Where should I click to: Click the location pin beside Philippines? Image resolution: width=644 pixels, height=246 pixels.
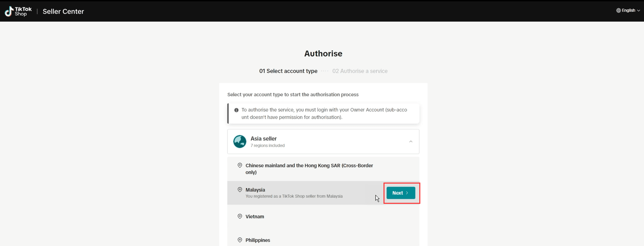point(240,240)
